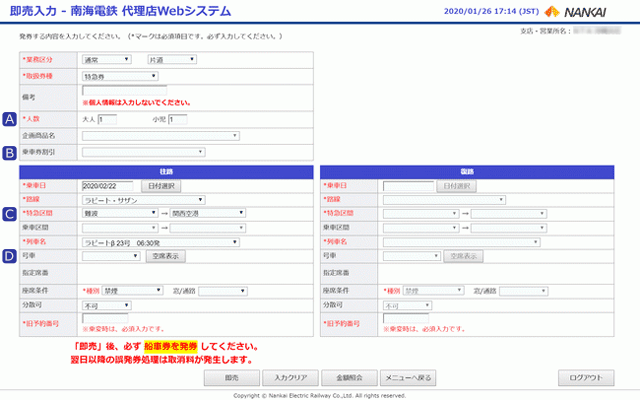Click the 支店・営業所名 label

545,31
